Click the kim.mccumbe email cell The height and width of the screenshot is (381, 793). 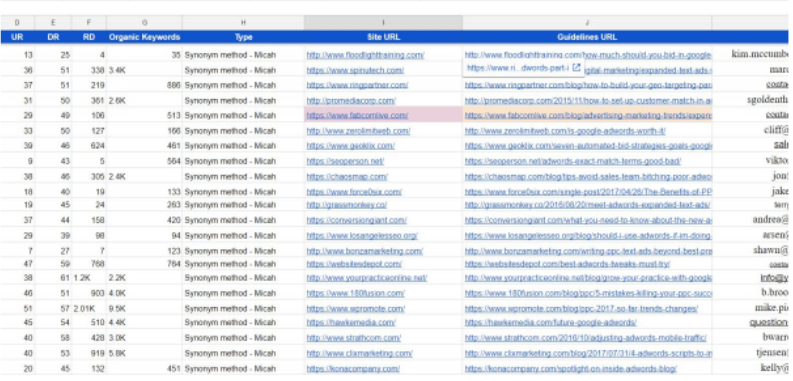pos(752,54)
